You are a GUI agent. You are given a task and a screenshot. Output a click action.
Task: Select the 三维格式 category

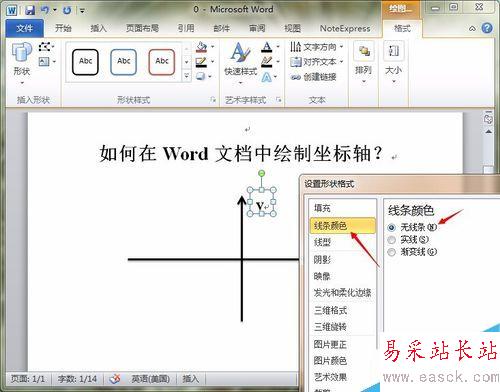(x=343, y=310)
